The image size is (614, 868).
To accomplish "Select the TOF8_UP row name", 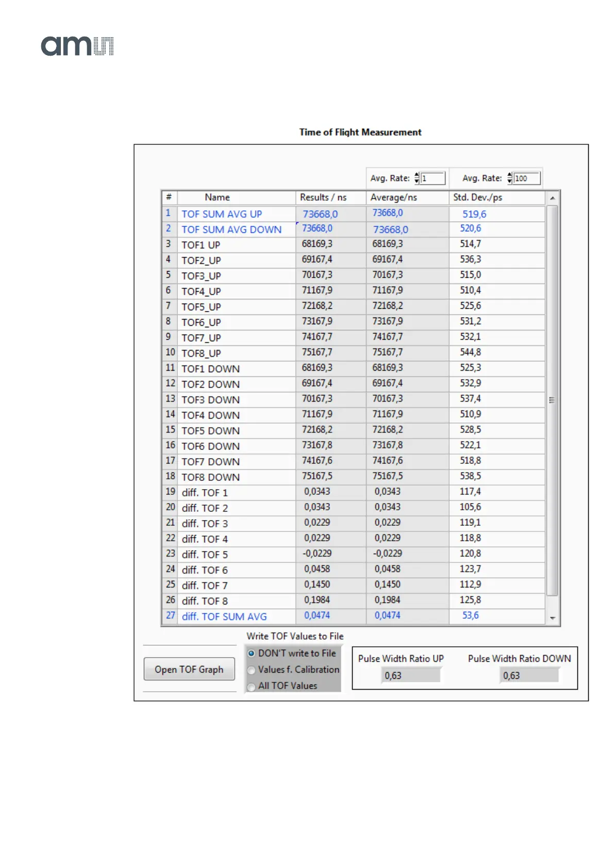I will point(201,353).
